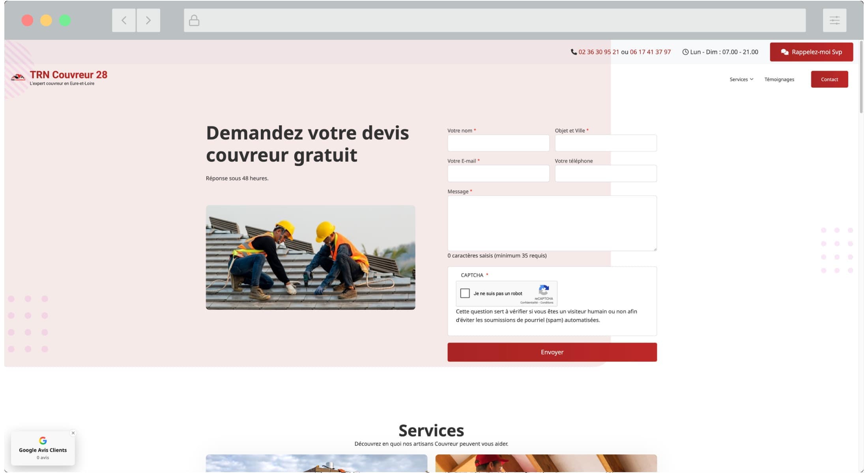The width and height of the screenshot is (868, 473).
Task: Open the browser settings sliders icon
Action: (x=834, y=20)
